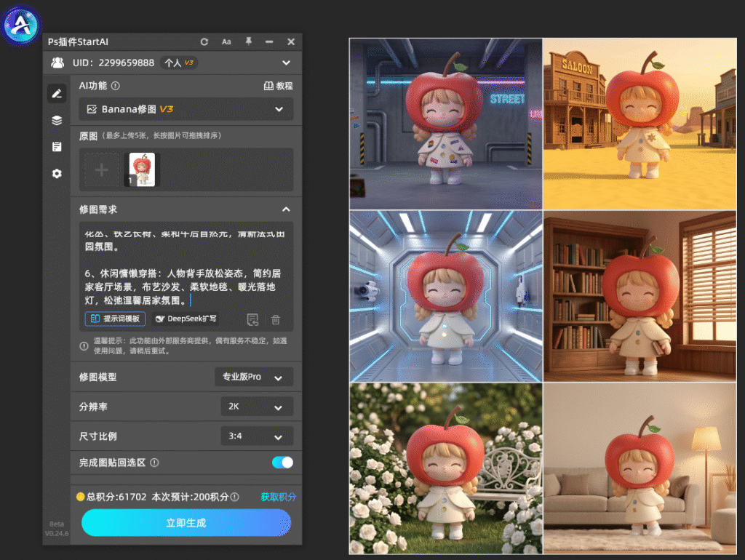Select the STREET garage result image

pos(446,124)
